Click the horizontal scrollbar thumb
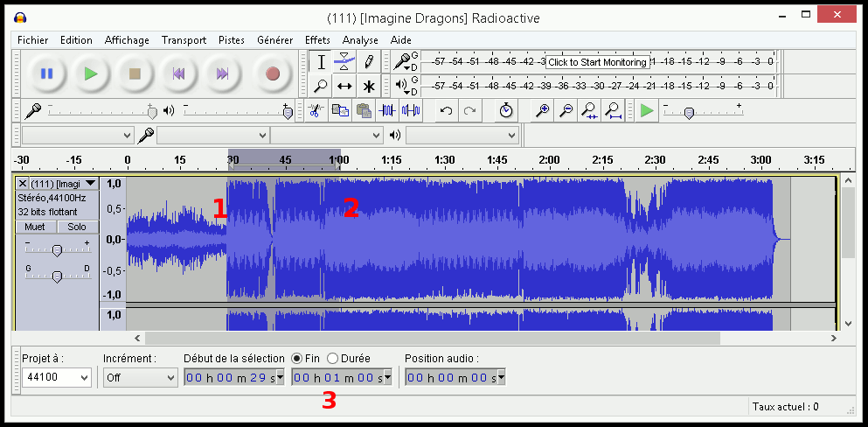 pyautogui.click(x=433, y=338)
